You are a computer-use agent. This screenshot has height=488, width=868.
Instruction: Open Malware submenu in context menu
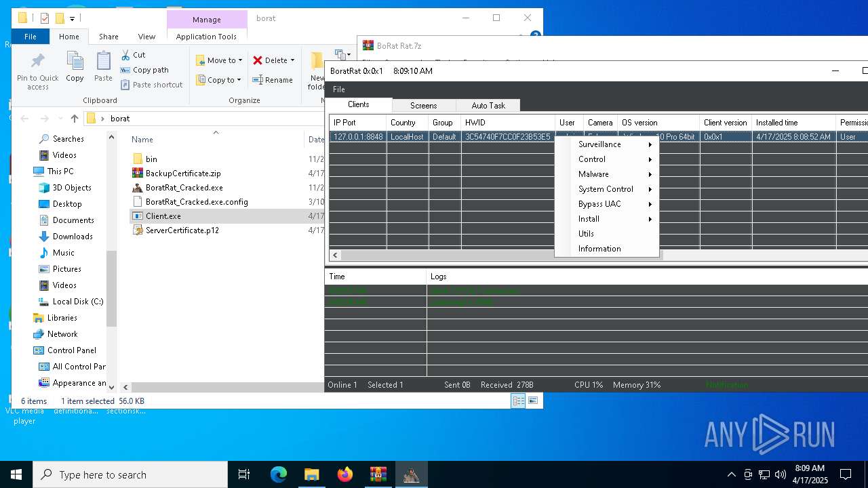point(607,174)
